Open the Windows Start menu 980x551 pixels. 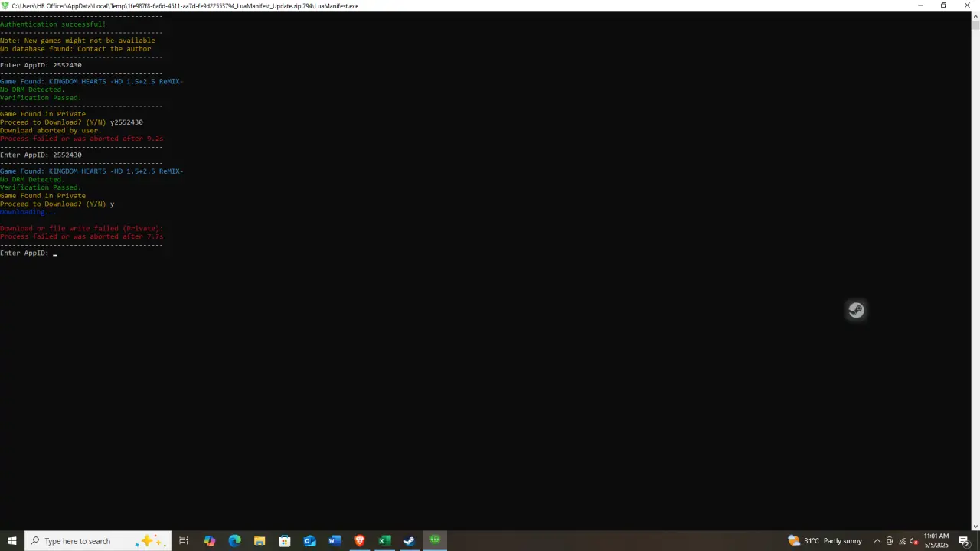point(12,541)
